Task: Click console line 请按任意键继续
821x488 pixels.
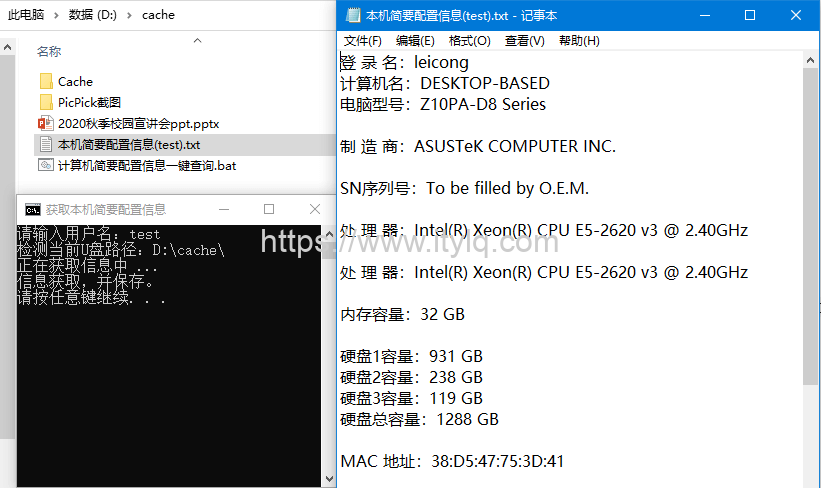Action: coord(92,297)
